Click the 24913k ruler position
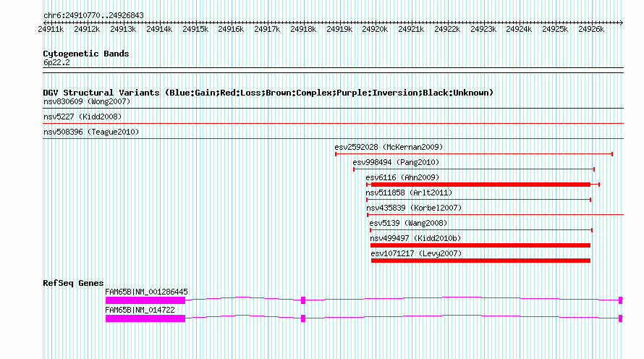The image size is (644, 359). pos(123,29)
